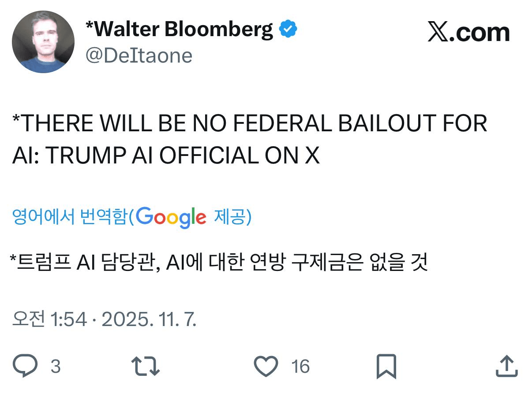Click the Google logo in translation credit
532x393 pixels.
(x=171, y=217)
